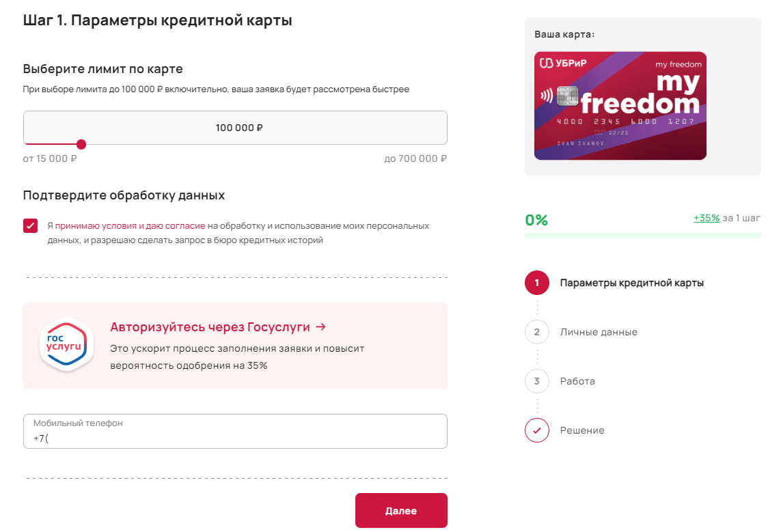The width and height of the screenshot is (781, 532).
Task: Open the Личные данные step
Action: click(x=599, y=332)
